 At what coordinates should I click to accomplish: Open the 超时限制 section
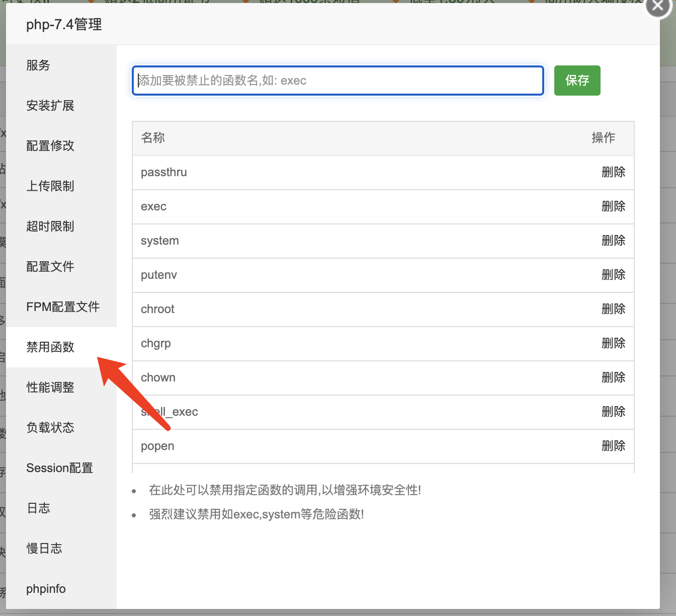(x=50, y=226)
